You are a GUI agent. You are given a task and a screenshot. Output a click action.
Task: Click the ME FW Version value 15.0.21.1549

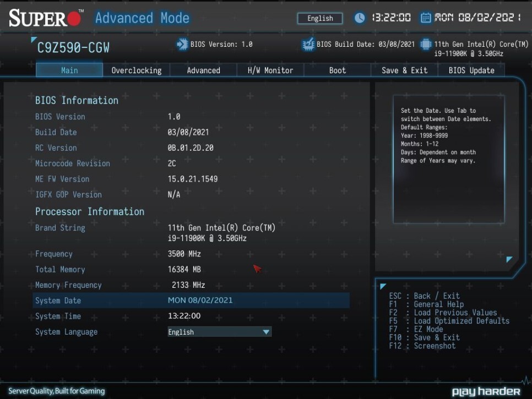[193, 179]
